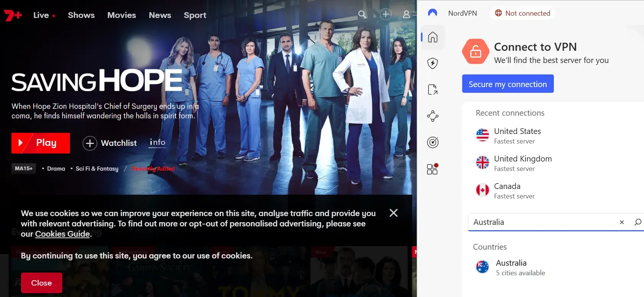Click the Australia country search field

click(542, 222)
